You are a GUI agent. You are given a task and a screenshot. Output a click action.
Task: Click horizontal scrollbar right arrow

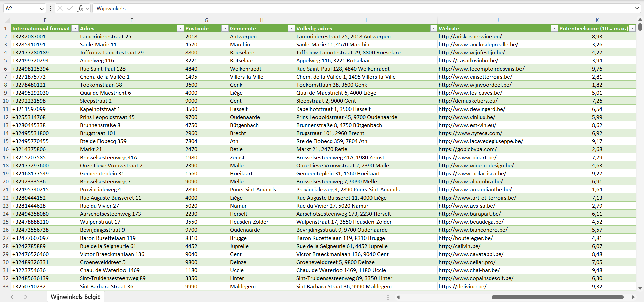[633, 297]
